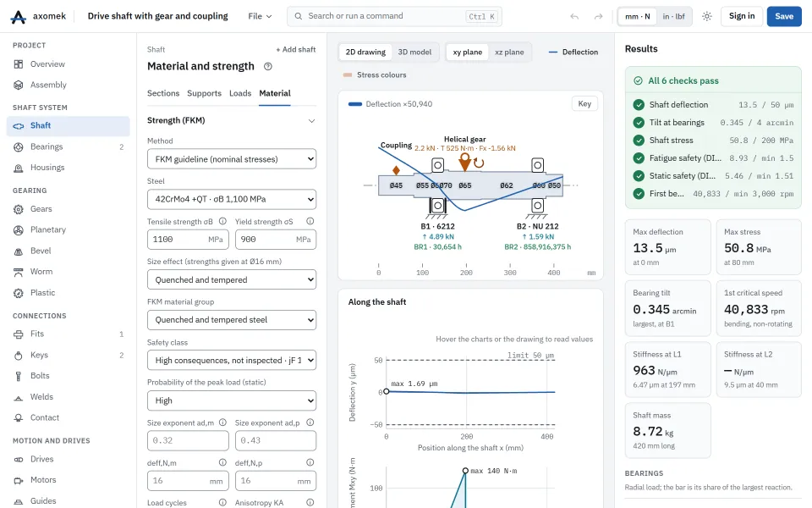Switch to the Supports tab
812x508 pixels.
pyautogui.click(x=204, y=93)
